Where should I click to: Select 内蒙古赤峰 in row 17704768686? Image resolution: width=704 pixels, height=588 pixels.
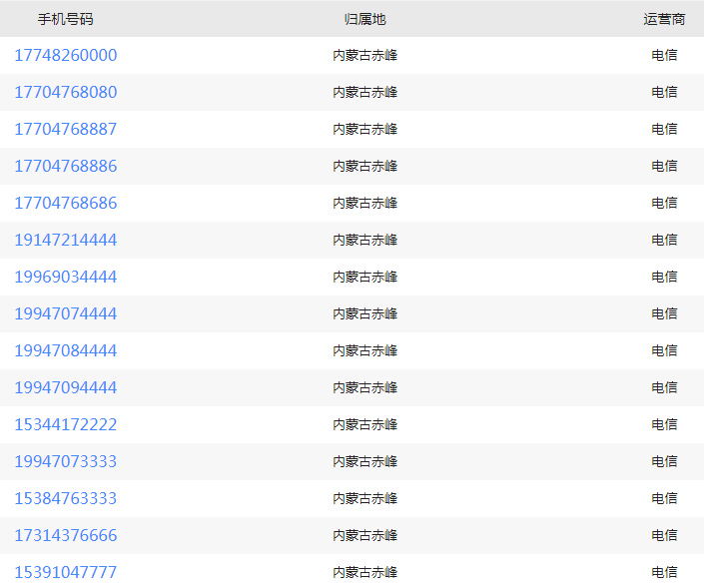365,203
